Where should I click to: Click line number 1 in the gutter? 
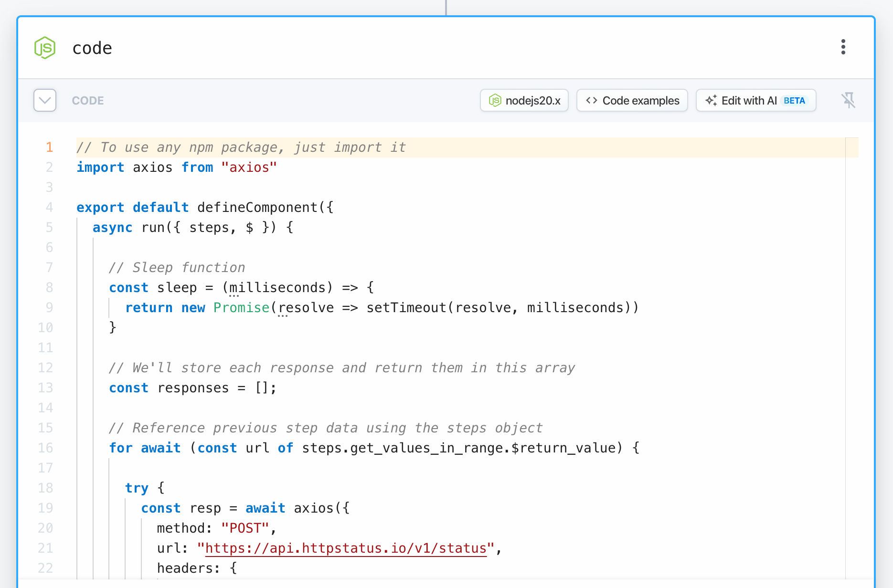[x=49, y=147]
